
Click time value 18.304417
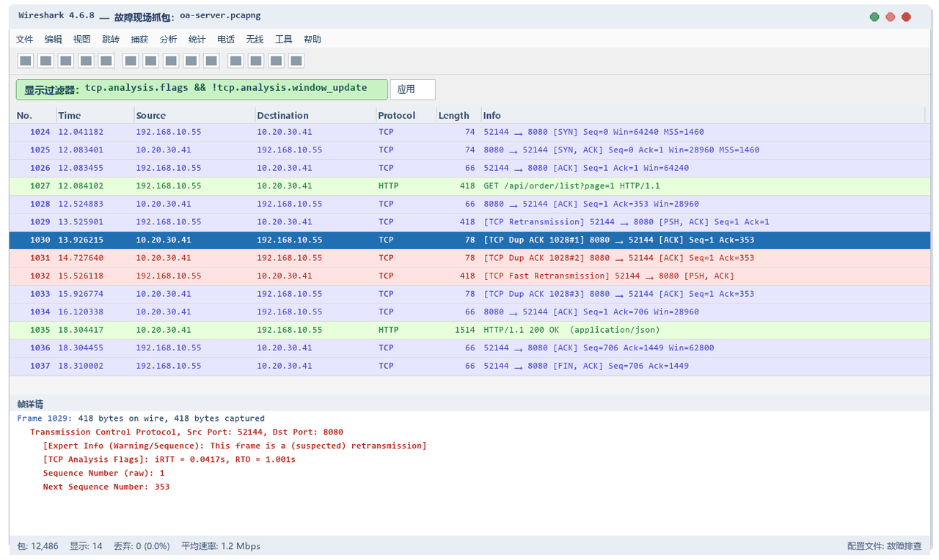81,330
